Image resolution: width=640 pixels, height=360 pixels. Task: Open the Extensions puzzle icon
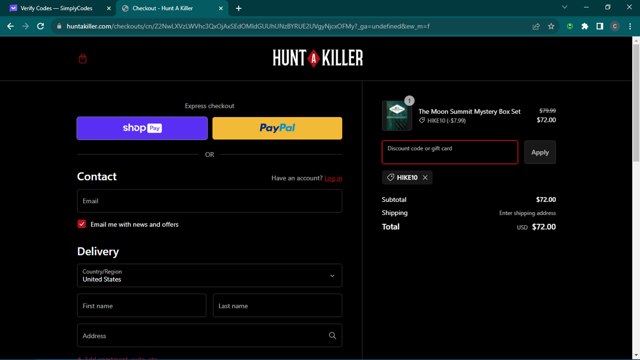point(584,26)
